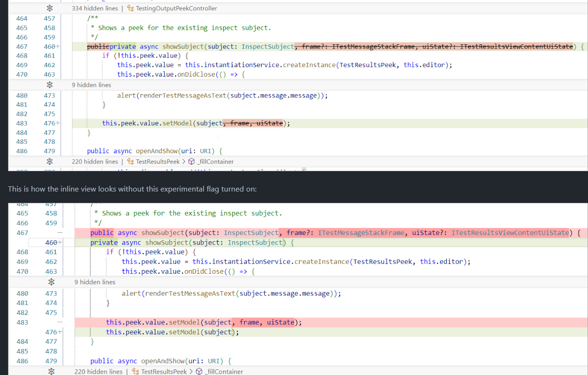Click the minus marker on deleted line 483
588x375 pixels.
pos(60,323)
